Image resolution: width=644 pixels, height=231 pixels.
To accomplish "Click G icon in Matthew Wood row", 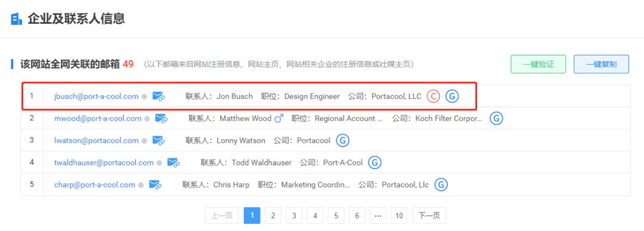I will coord(496,118).
